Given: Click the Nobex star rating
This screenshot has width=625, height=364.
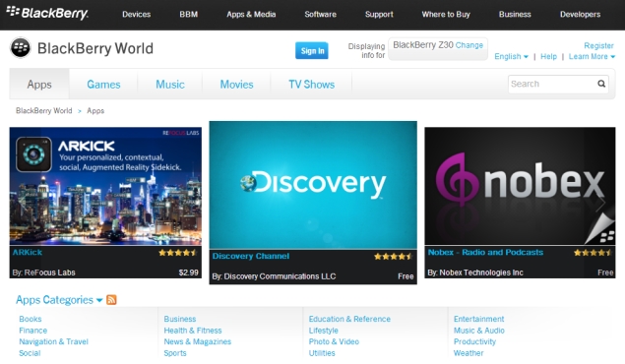Looking at the screenshot, I should (593, 253).
